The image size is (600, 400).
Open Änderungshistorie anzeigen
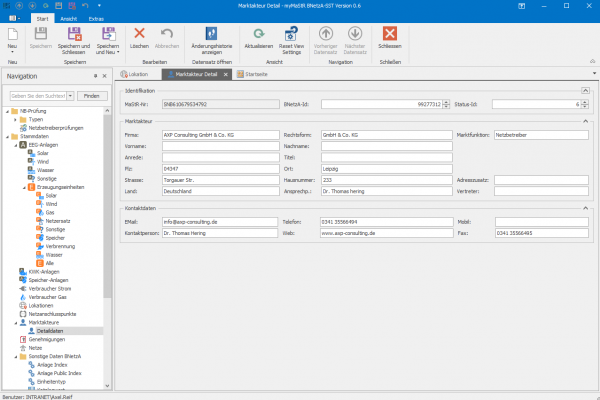[213, 35]
